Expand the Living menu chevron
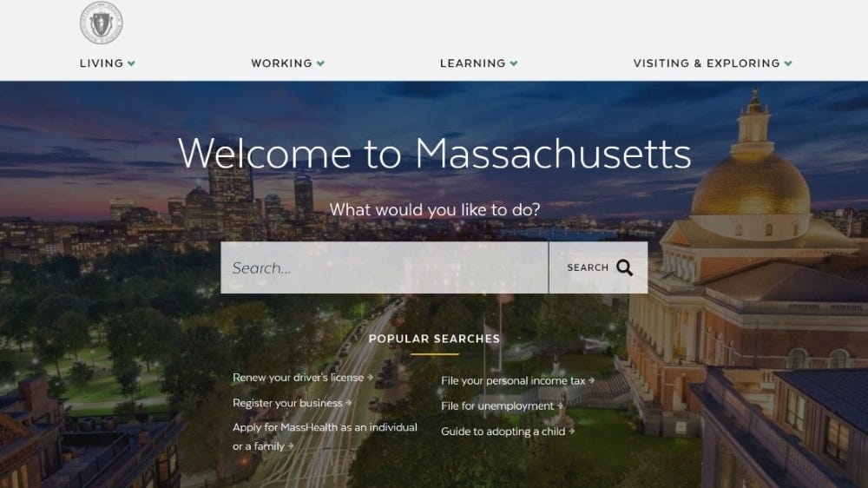Viewport: 868px width, 488px height. coord(131,63)
